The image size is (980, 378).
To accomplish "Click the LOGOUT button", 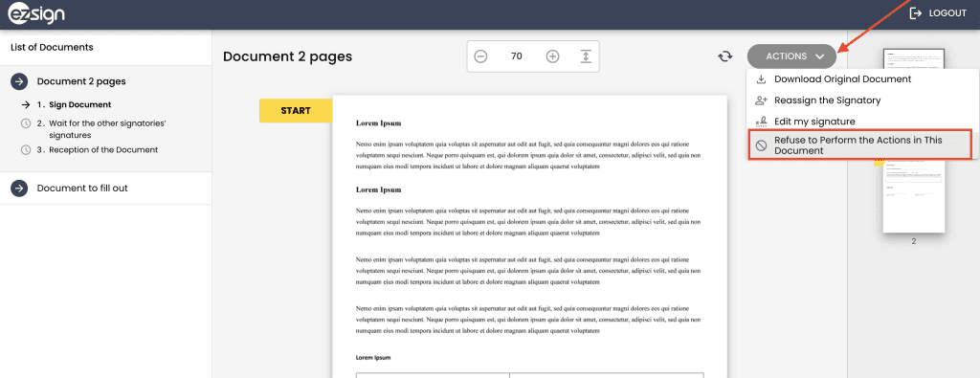I will pyautogui.click(x=938, y=13).
